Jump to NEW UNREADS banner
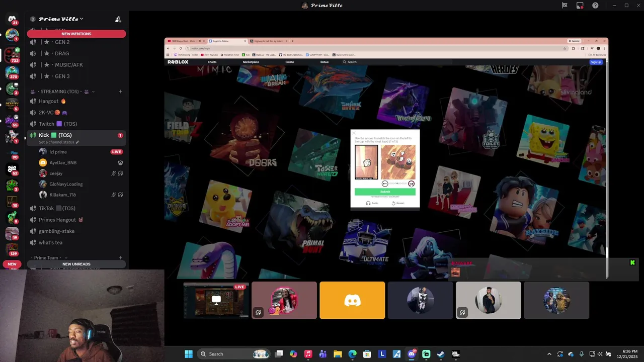The height and width of the screenshot is (362, 644). pyautogui.click(x=76, y=264)
